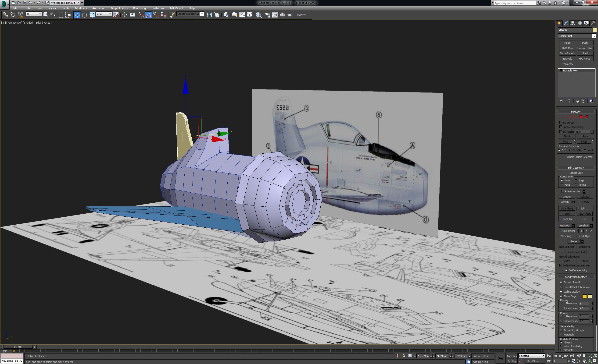This screenshot has height=364, width=598.
Task: Select the Select and Rotate tool
Action: pos(84,15)
